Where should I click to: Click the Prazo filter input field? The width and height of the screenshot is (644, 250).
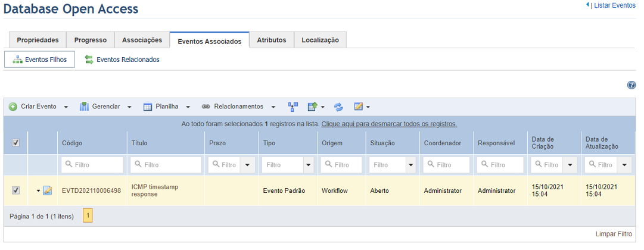point(224,165)
